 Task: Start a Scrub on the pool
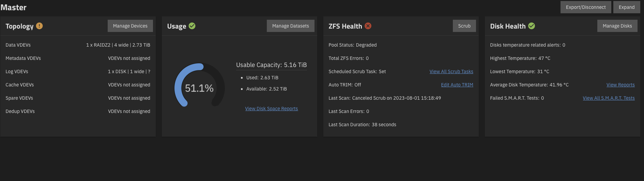point(464,26)
